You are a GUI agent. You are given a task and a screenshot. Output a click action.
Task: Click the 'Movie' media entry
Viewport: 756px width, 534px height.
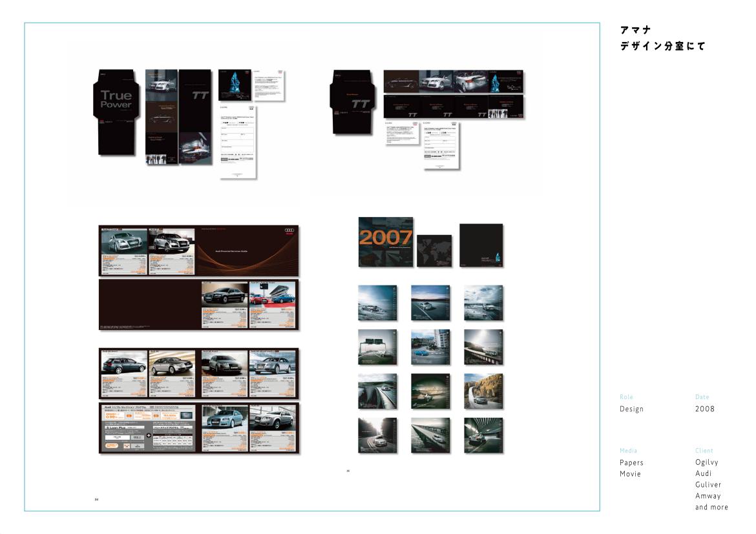pyautogui.click(x=630, y=474)
